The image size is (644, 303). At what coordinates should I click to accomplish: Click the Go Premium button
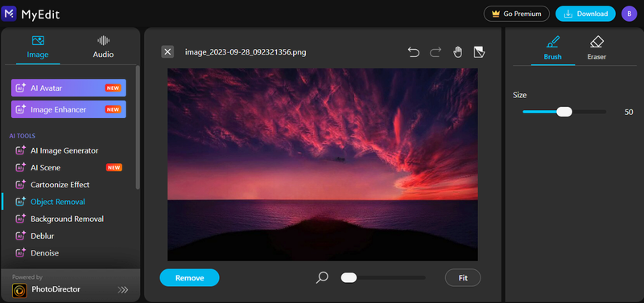(516, 14)
